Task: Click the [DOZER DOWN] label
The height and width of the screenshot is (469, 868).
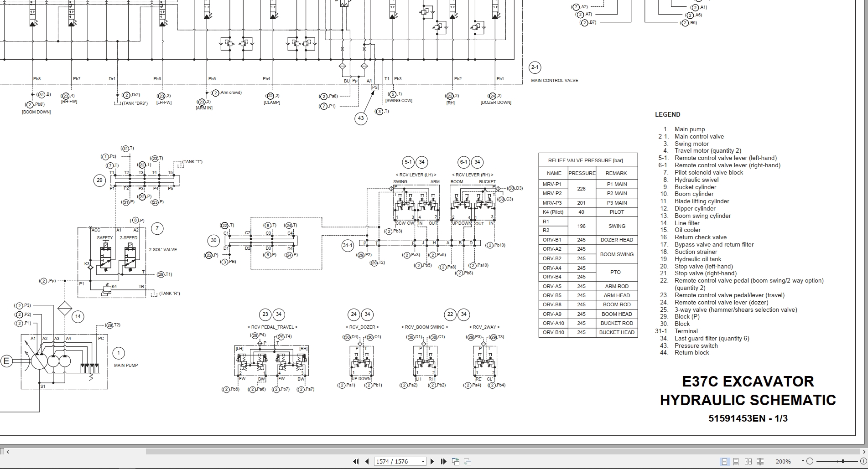Action: tap(496, 103)
